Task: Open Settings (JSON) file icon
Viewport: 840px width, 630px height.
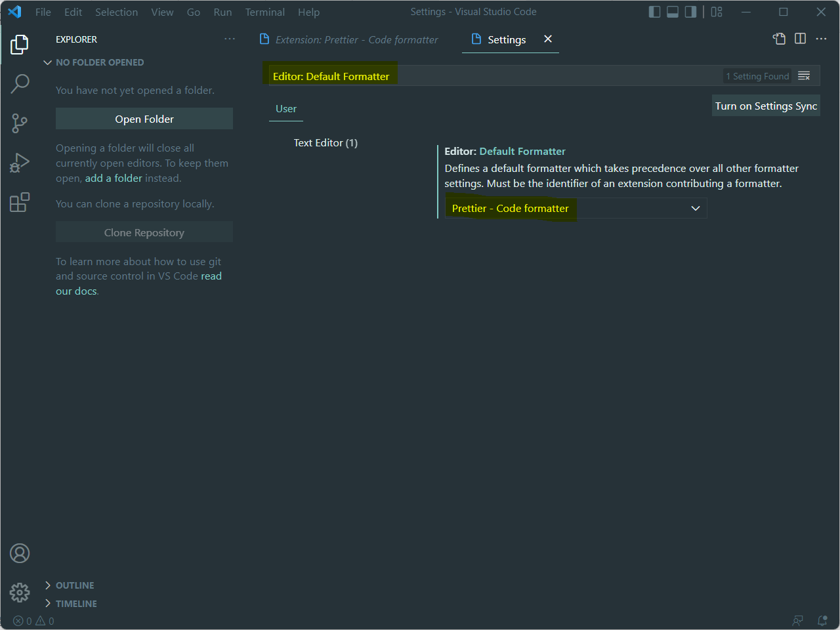Action: coord(779,39)
